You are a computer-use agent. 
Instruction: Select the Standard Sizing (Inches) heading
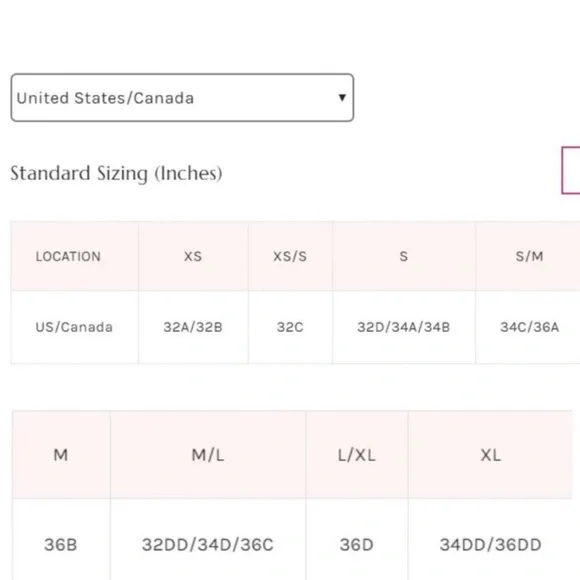116,173
